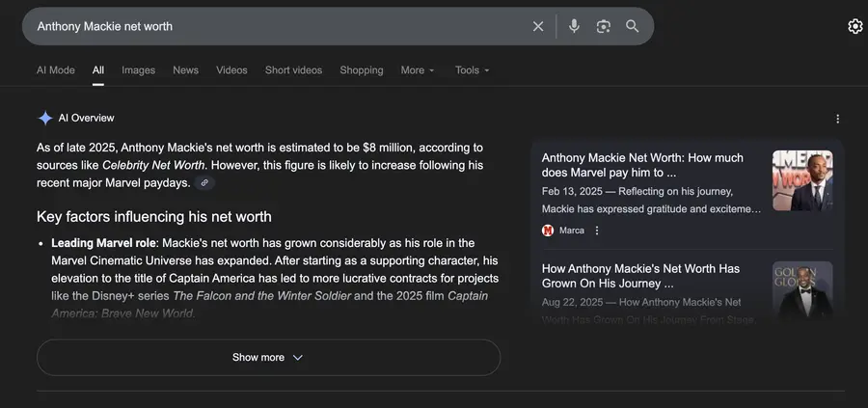This screenshot has height=408, width=868.
Task: Open settings gear icon
Action: pos(854,26)
